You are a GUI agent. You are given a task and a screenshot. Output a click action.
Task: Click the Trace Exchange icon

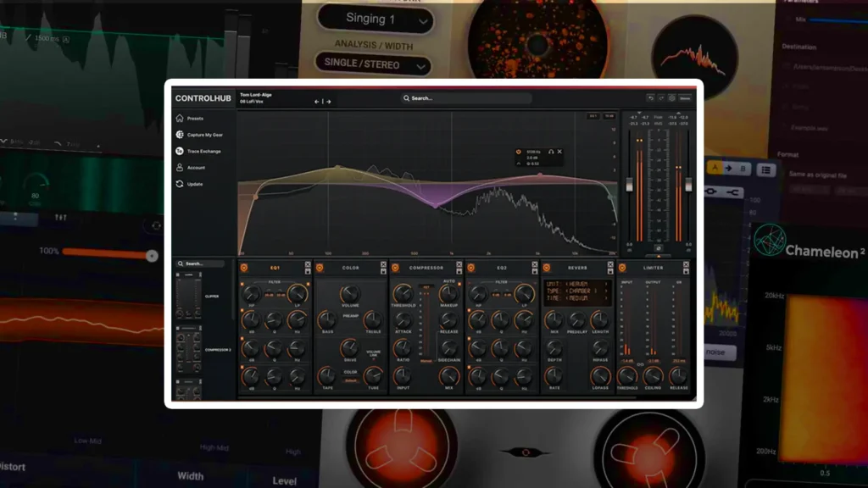(180, 151)
